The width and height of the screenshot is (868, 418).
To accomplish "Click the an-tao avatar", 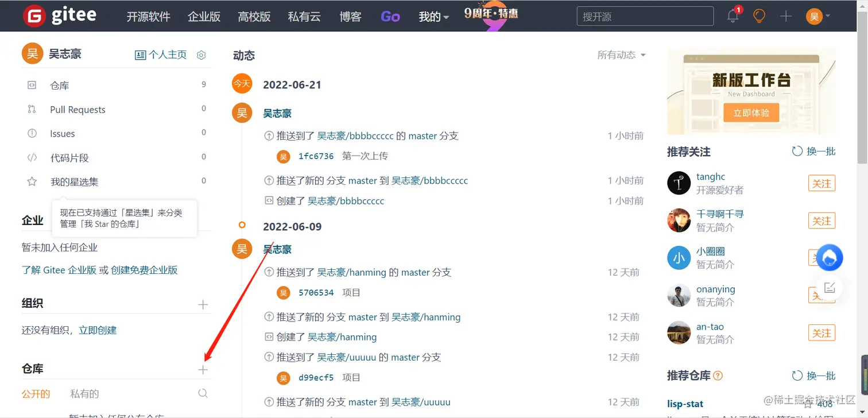I will pos(679,332).
